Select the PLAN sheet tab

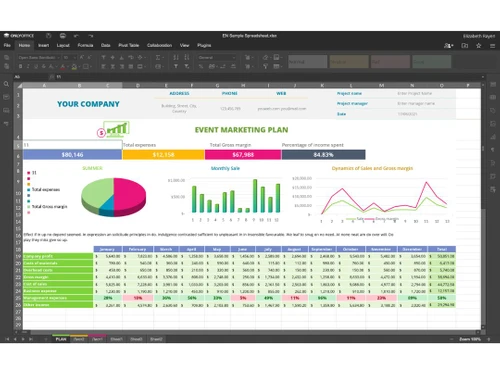pyautogui.click(x=61, y=339)
